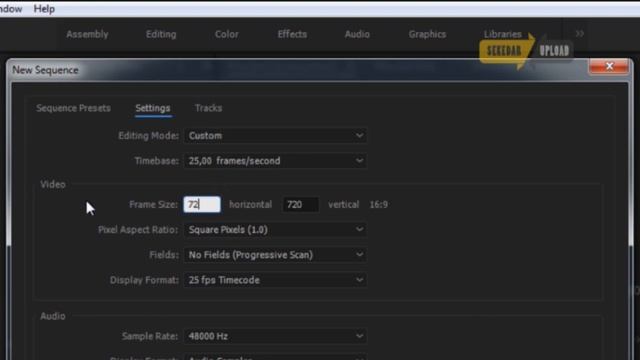Open the Sample Rate dropdown
This screenshot has height=360, width=640.
275,336
